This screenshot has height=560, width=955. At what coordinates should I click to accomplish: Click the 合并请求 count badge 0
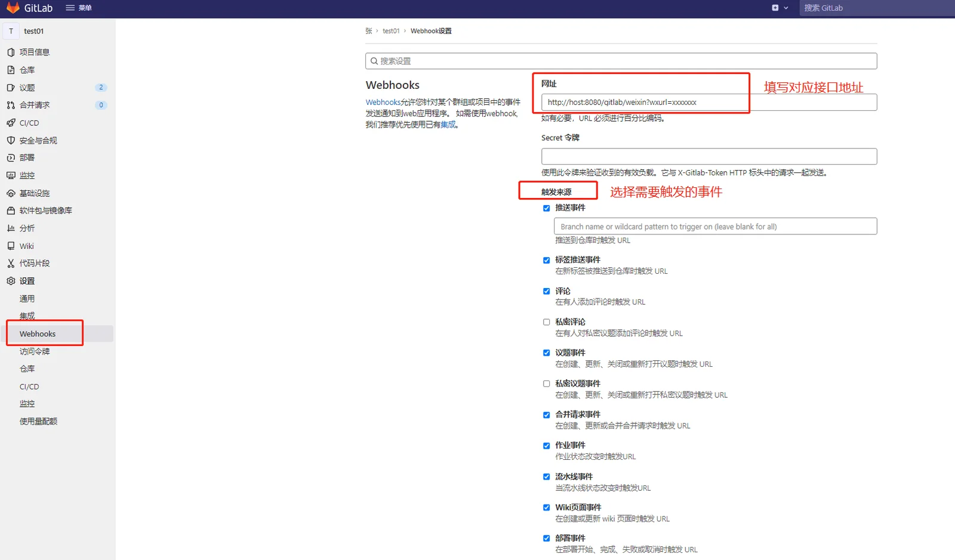click(101, 105)
